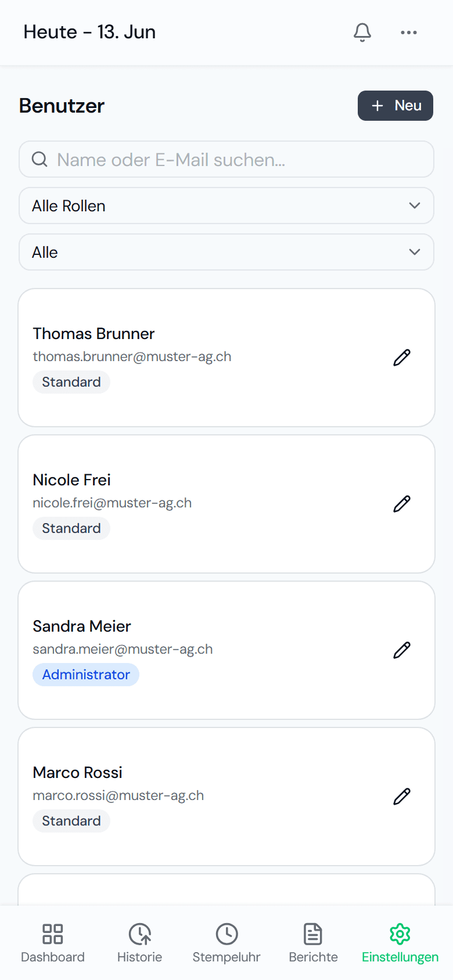Edit Marco Rossi with pencil icon
Image resolution: width=453 pixels, height=980 pixels.
402,797
